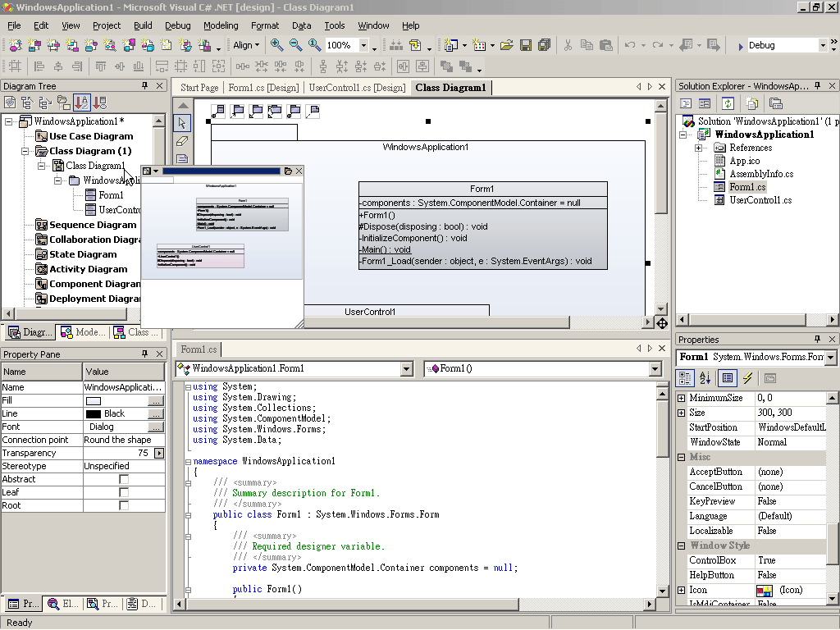Screen dimensions: 840x630
Task: Select Sequence Diagram in the tree
Action: (x=93, y=225)
